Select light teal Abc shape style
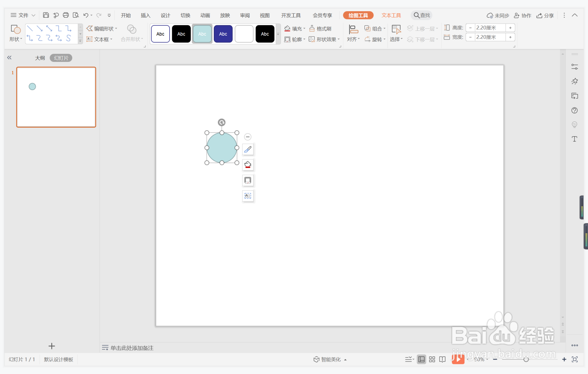This screenshot has width=588, height=374. pyautogui.click(x=202, y=34)
